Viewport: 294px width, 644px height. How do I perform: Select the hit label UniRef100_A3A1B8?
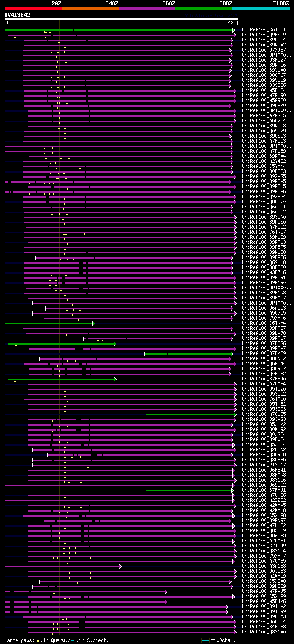pos(263,566)
